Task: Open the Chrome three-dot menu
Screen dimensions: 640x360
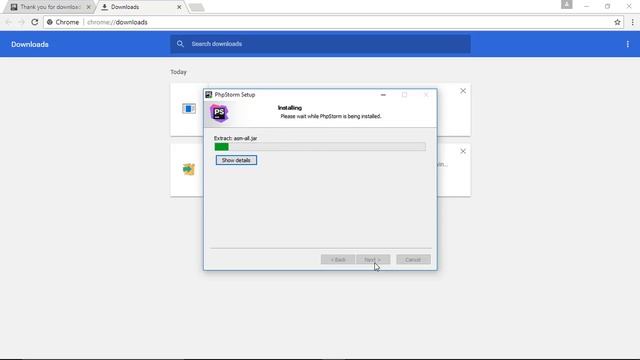Action: coord(632,22)
